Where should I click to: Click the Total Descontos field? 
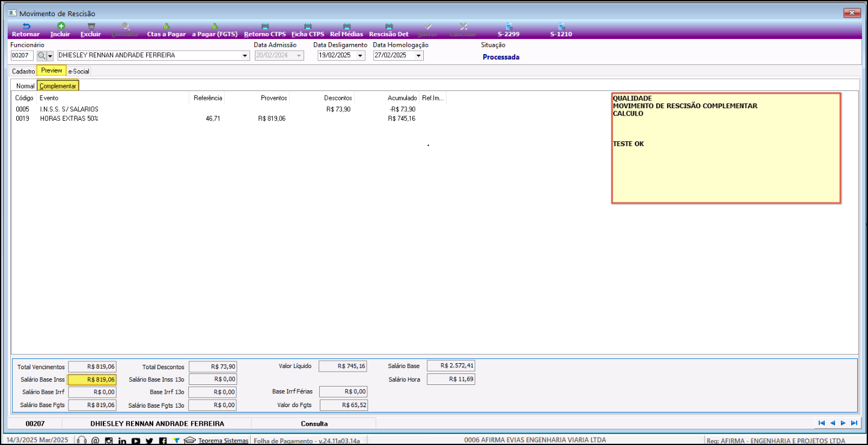pos(213,366)
